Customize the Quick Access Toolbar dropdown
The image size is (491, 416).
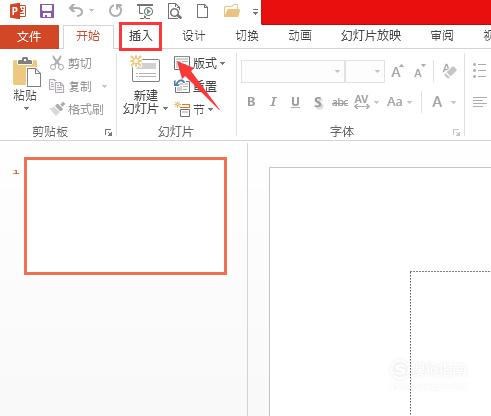(x=255, y=12)
